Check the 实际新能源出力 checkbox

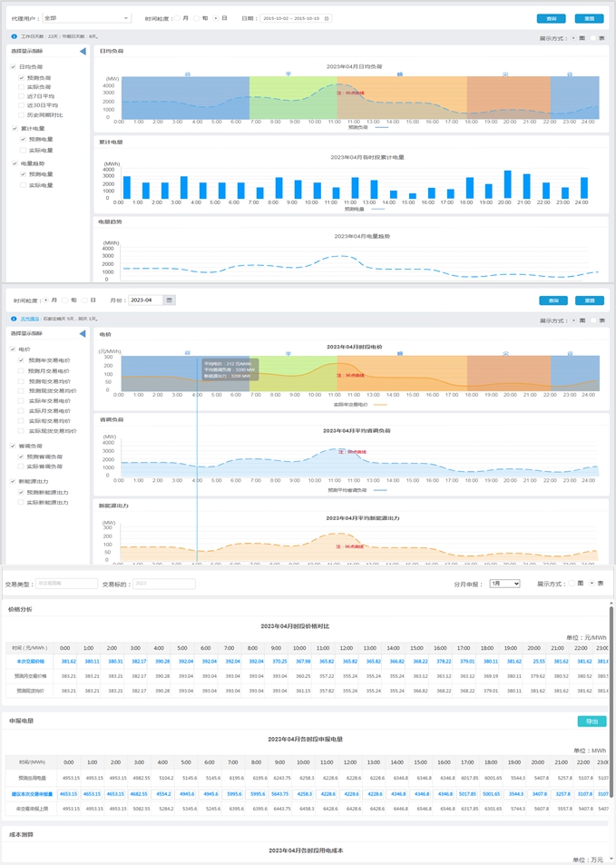tap(22, 502)
